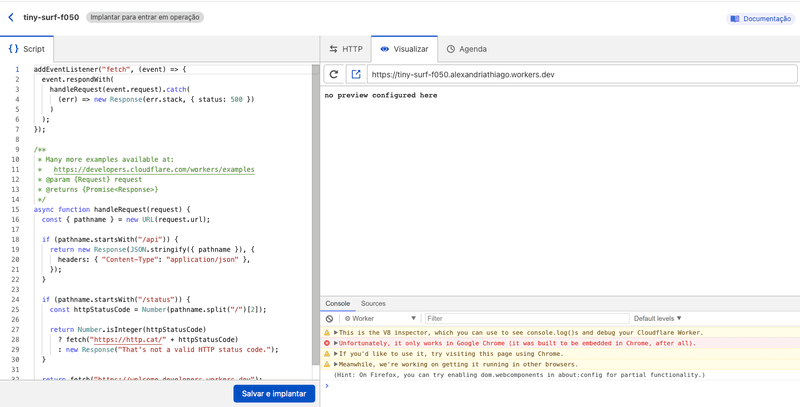Click the Script tab curly braces icon
The height and width of the screenshot is (407, 800).
pos(14,49)
